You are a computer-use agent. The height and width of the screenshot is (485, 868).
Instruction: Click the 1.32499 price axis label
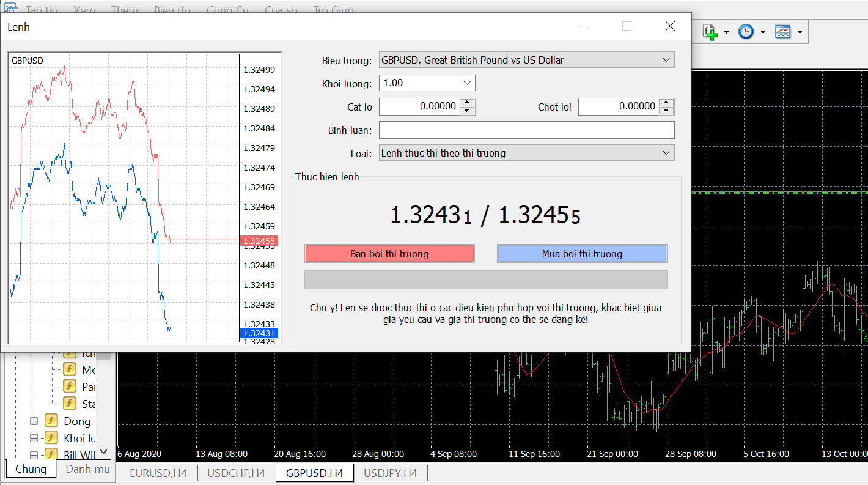pyautogui.click(x=259, y=70)
